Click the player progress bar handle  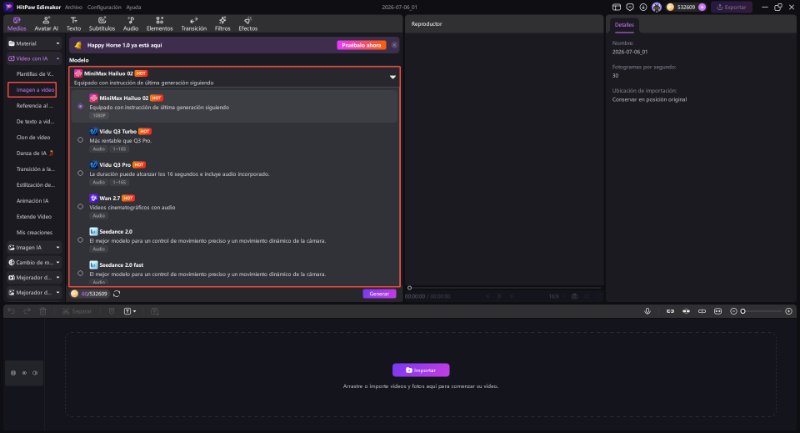click(x=409, y=288)
